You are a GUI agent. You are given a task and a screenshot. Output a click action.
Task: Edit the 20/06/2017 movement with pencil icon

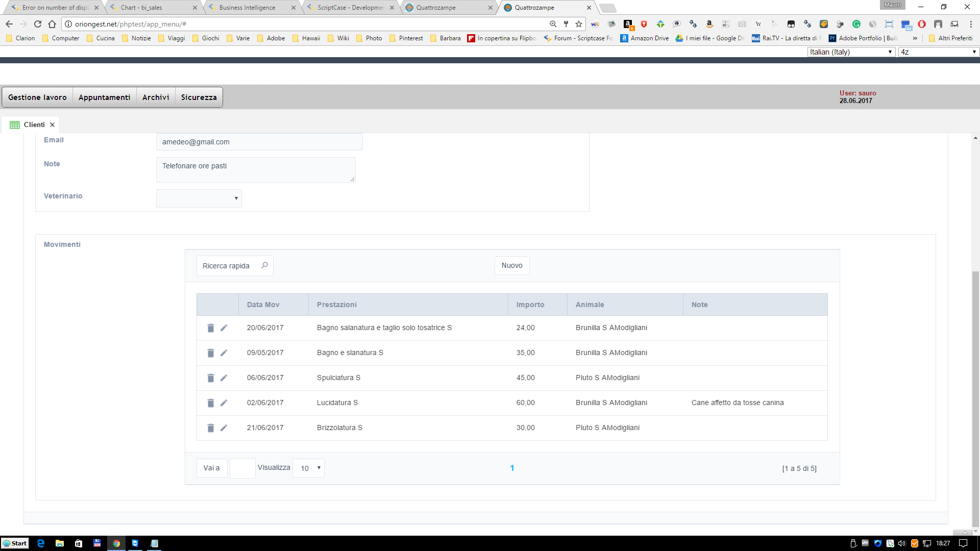click(x=224, y=328)
